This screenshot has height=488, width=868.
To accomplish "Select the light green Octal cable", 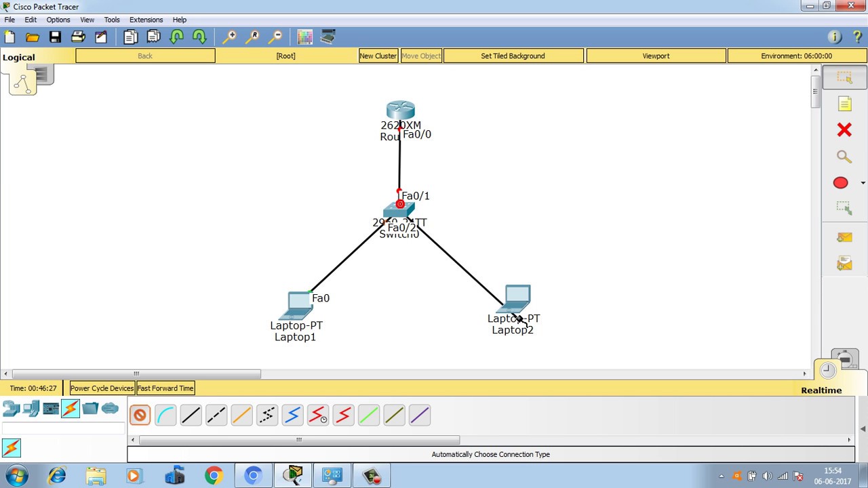I will (x=369, y=415).
